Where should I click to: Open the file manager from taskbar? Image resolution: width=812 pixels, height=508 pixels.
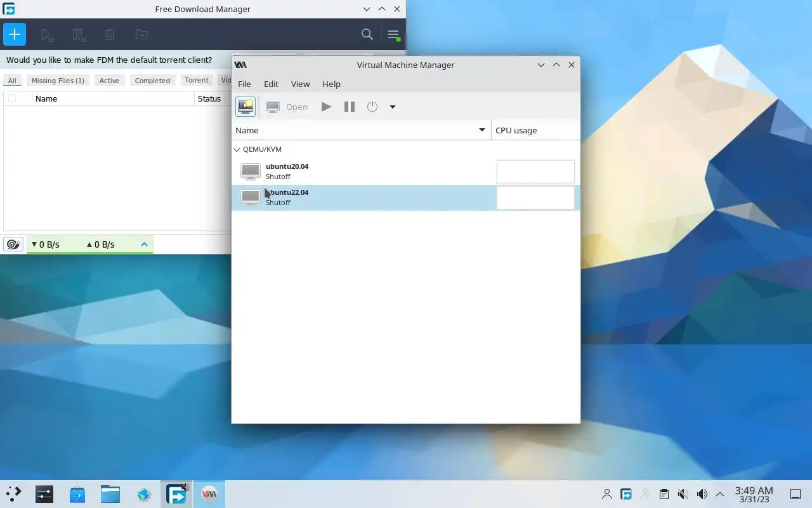click(110, 494)
